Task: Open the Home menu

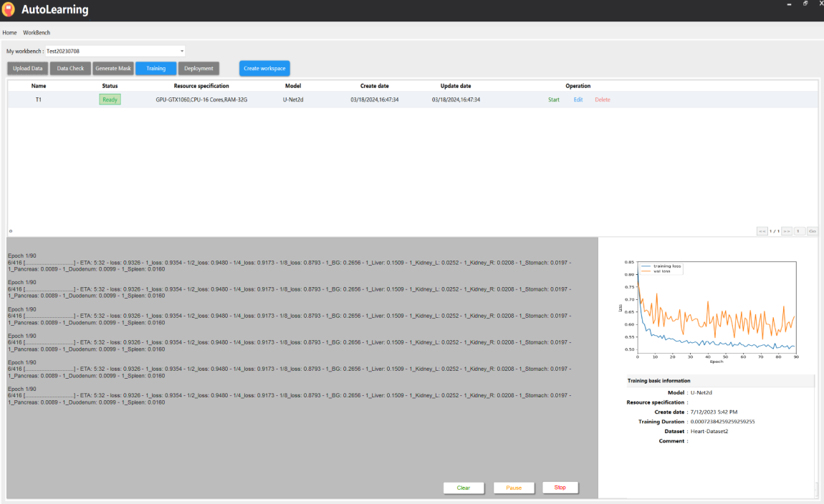Action: 9,32
